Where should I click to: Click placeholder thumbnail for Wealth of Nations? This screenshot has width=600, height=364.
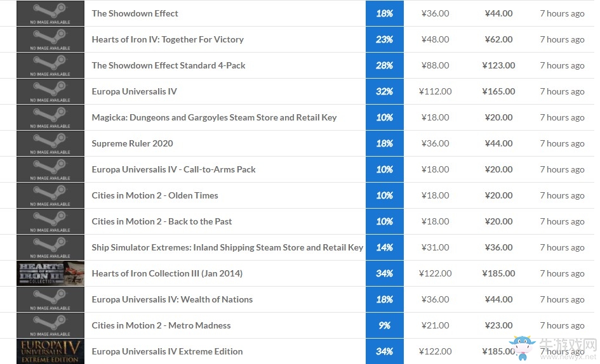51,299
